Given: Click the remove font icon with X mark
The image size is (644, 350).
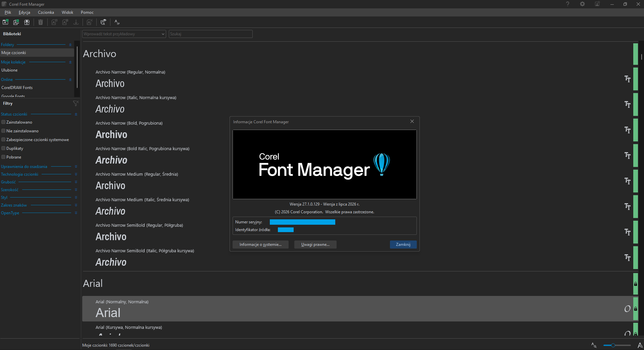Looking at the screenshot, I should click(90, 22).
